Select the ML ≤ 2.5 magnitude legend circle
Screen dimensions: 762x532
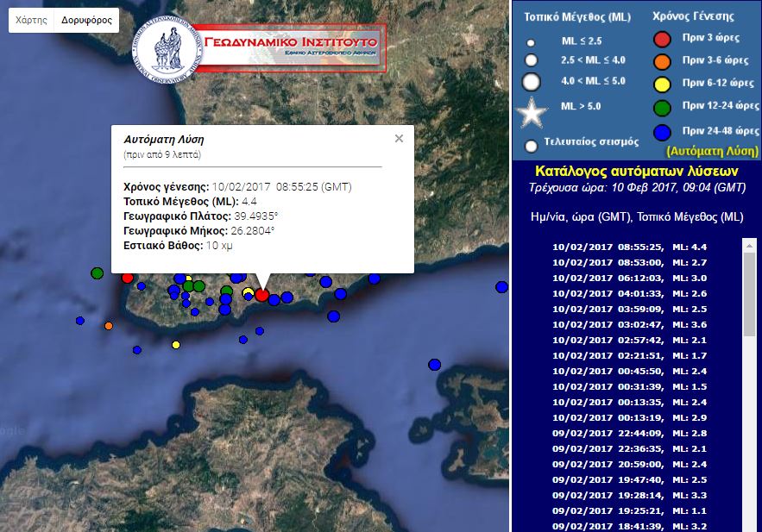coord(532,41)
